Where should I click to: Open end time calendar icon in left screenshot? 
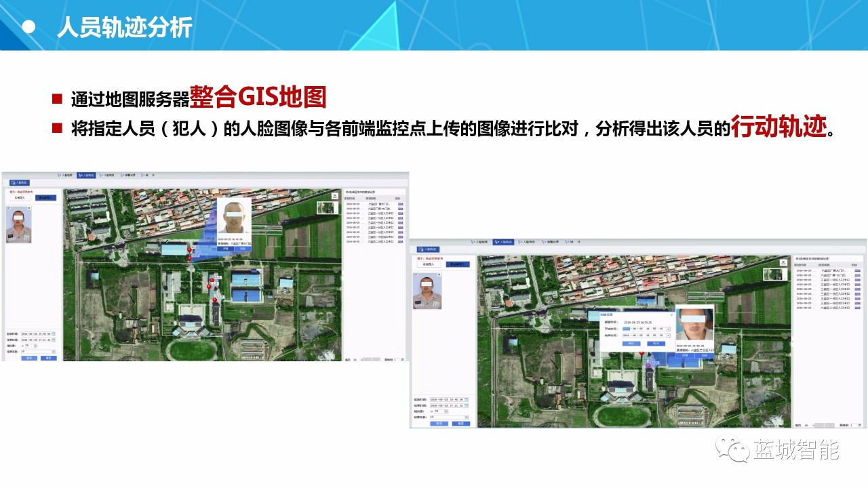[54, 340]
